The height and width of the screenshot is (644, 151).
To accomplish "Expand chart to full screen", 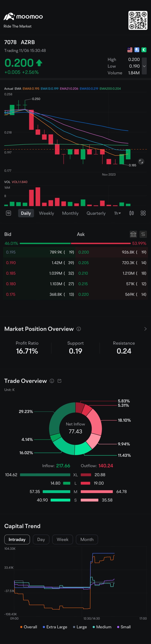I will 141,161.
